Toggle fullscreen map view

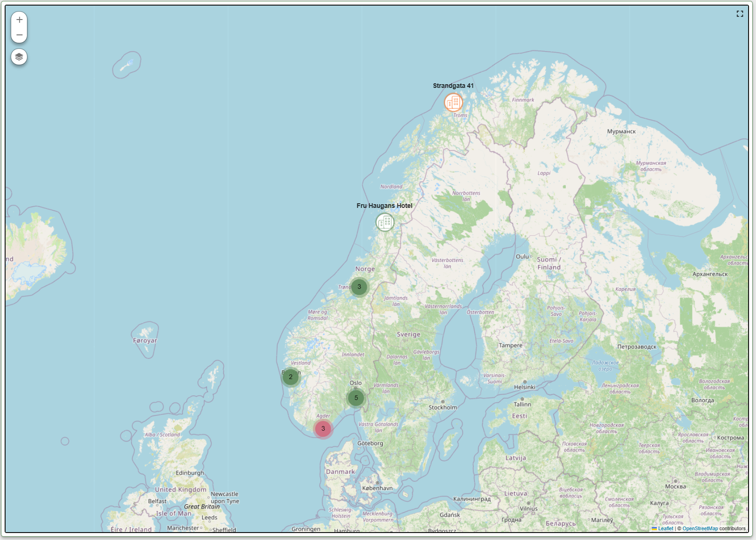click(740, 14)
